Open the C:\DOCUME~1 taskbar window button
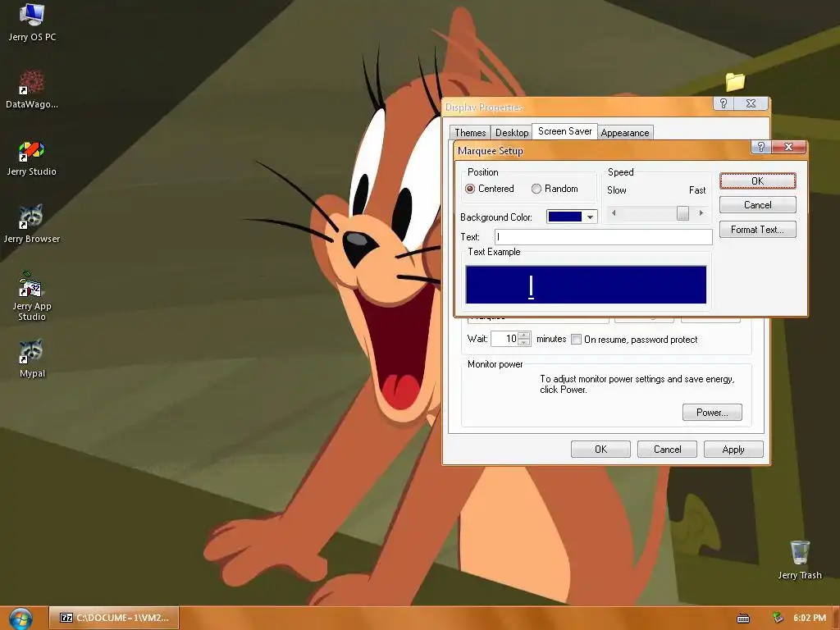 [113, 618]
